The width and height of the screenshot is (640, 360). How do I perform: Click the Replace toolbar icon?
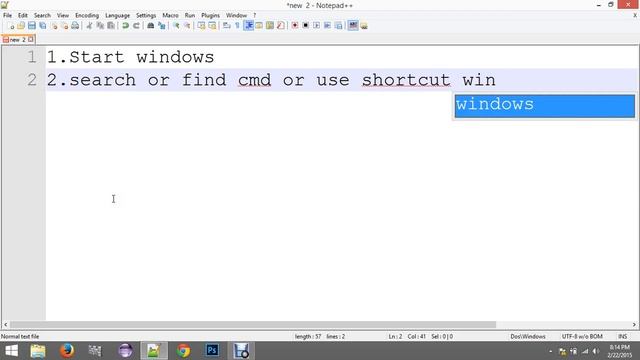162,26
